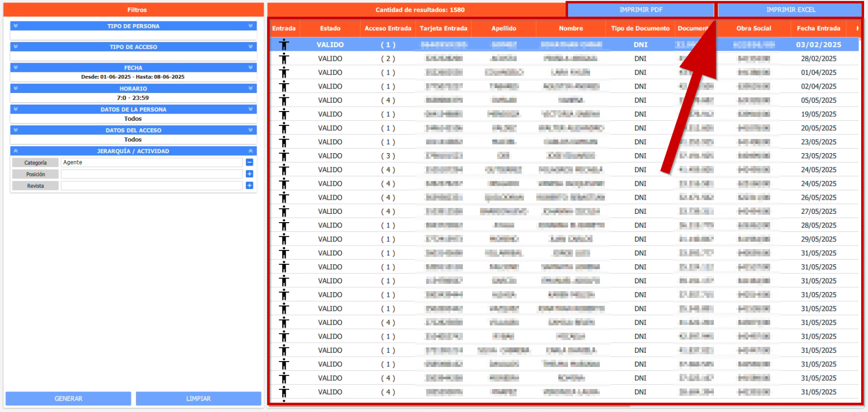Click IMPRIMIR PDF button
Viewport: 868px width, 412px height.
click(x=640, y=10)
